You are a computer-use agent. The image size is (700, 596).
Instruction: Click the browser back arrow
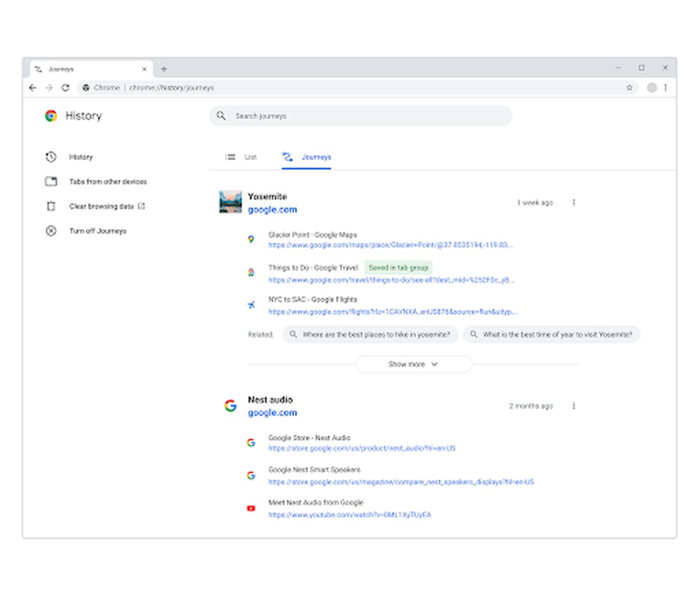(x=33, y=88)
